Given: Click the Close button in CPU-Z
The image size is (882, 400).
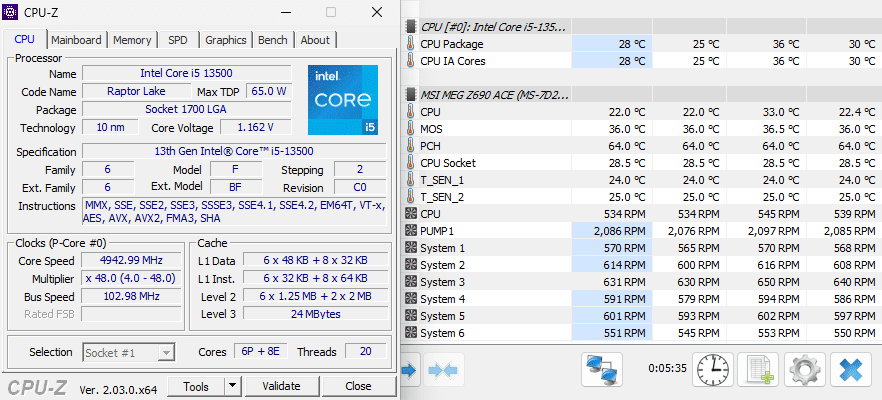Looking at the screenshot, I should point(358,386).
